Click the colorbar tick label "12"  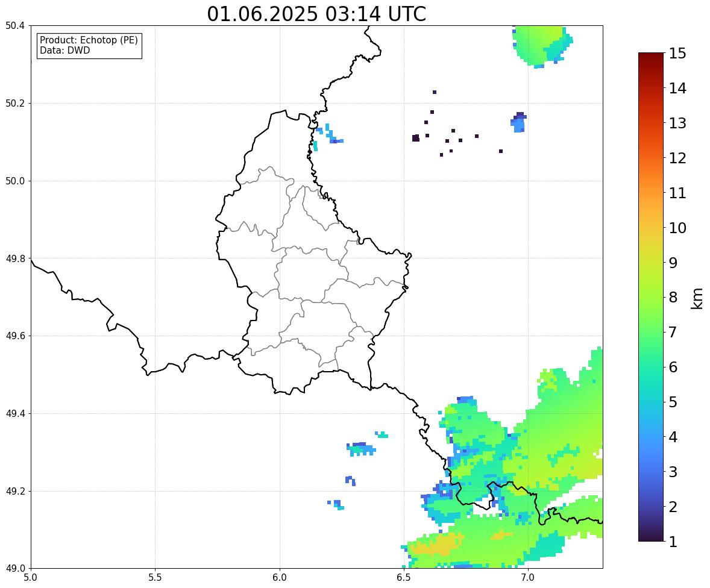pyautogui.click(x=677, y=158)
